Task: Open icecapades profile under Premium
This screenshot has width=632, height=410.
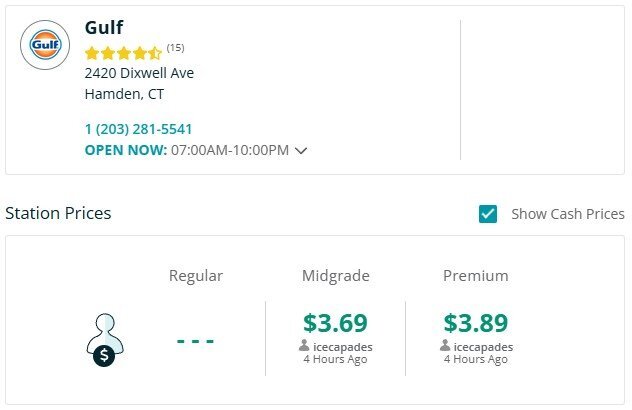Action: point(483,347)
